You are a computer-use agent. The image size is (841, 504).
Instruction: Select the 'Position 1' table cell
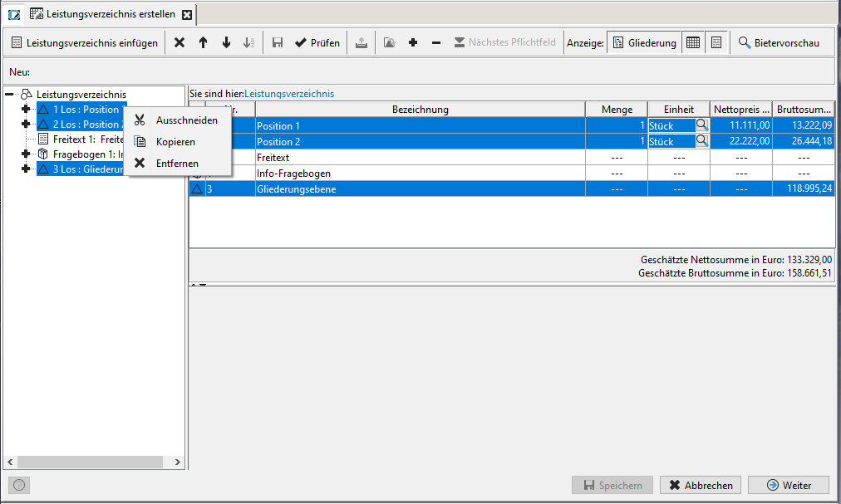[420, 126]
